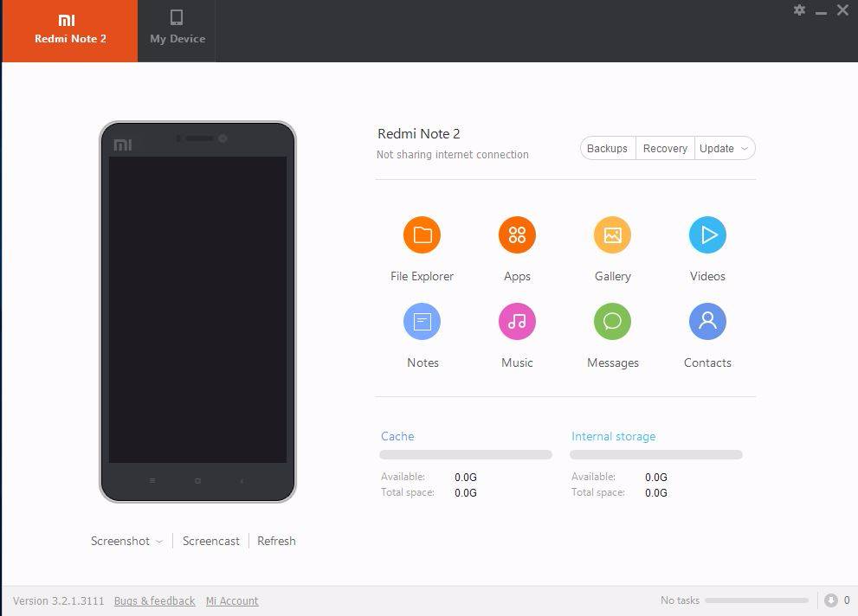Click the settings gear icon
The width and height of the screenshot is (858, 616).
click(799, 10)
